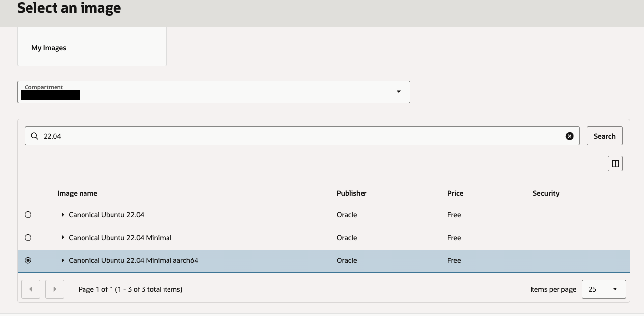Image resolution: width=644 pixels, height=316 pixels.
Task: Click the search magnifier icon
Action: pos(34,136)
